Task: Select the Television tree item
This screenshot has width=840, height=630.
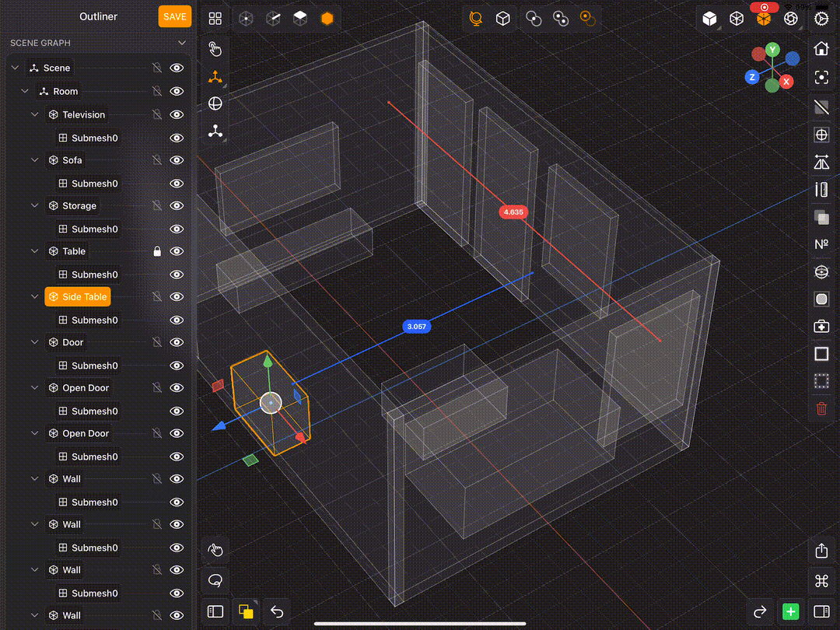Action: click(x=77, y=114)
